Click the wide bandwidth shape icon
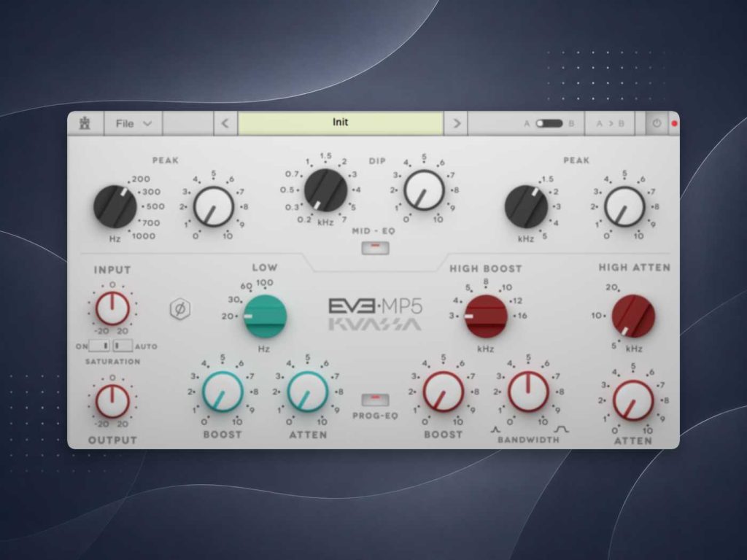The height and width of the screenshot is (560, 747). [561, 429]
